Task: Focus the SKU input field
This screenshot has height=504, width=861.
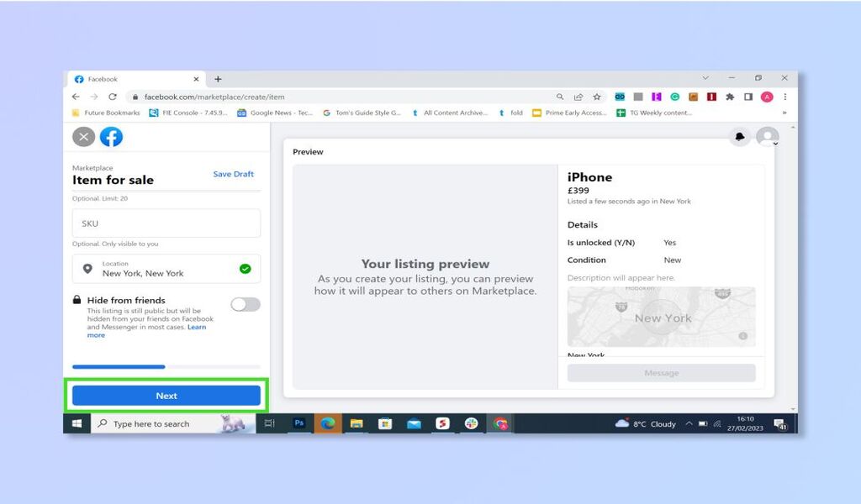Action: (166, 223)
